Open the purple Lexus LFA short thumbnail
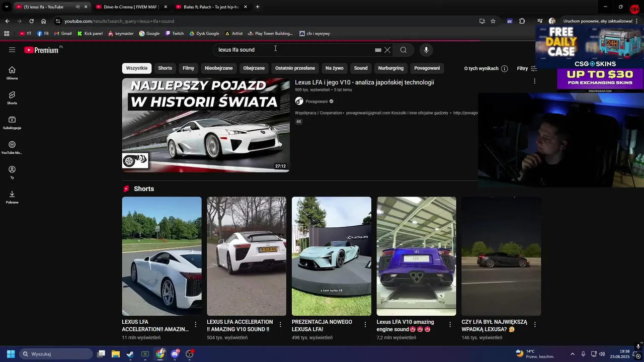 [x=417, y=256]
